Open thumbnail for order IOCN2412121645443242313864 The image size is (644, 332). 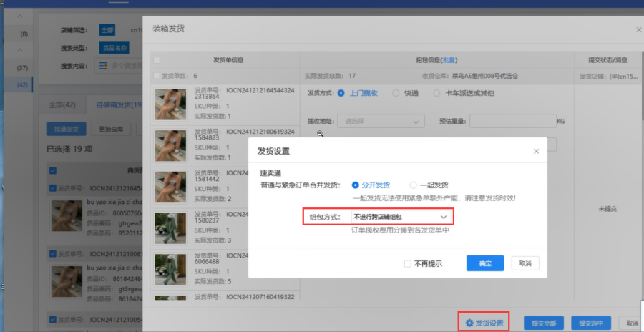(170, 104)
